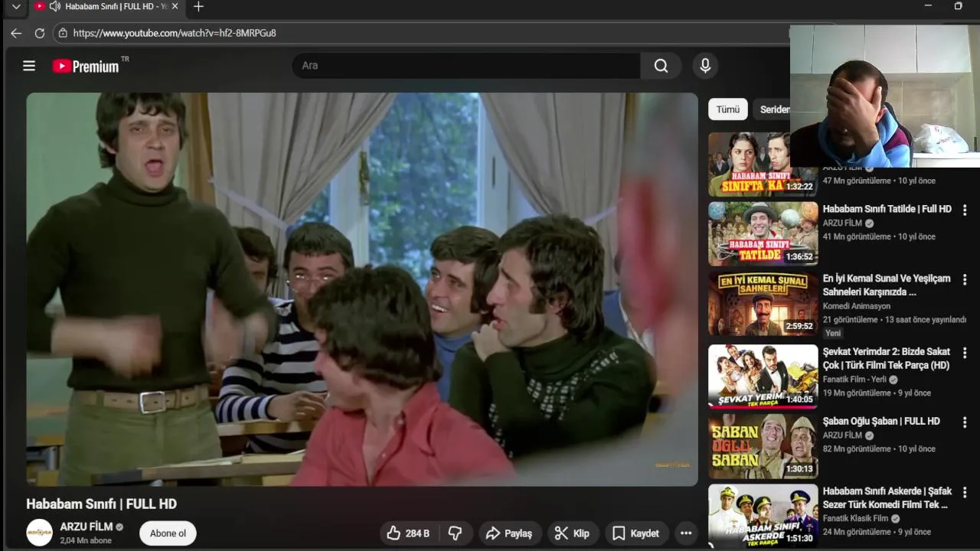Open options menu for Hababam Sınıfı Askerde
Screen dimensions: 980x551
(965, 492)
